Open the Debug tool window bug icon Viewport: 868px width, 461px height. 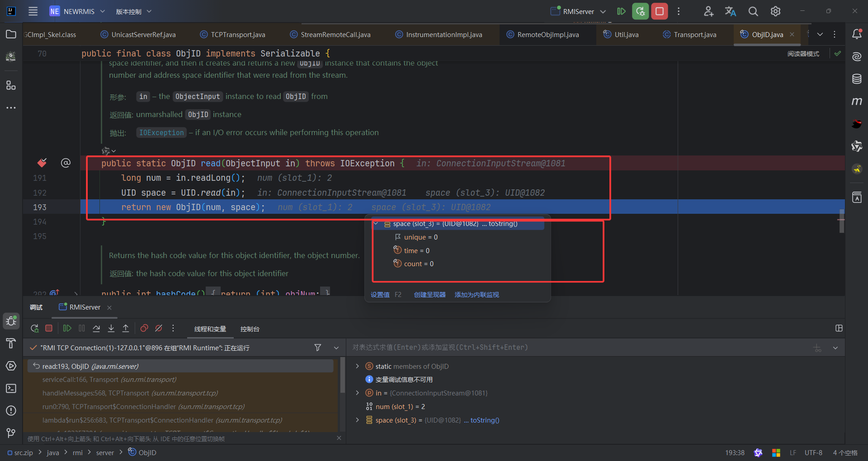click(11, 321)
